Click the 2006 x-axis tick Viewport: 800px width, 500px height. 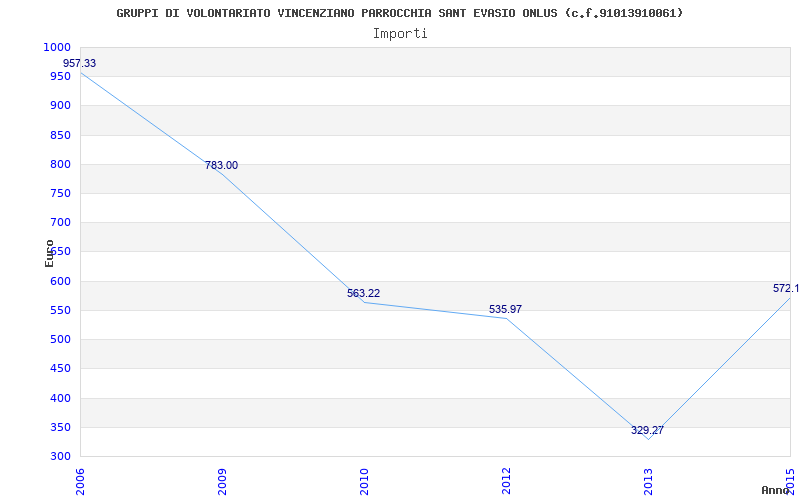pyautogui.click(x=80, y=482)
